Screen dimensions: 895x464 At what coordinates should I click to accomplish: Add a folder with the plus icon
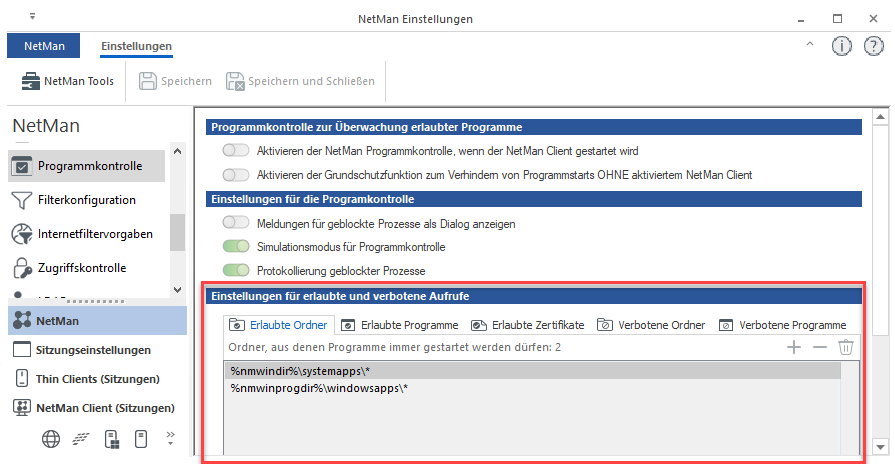[x=793, y=347]
